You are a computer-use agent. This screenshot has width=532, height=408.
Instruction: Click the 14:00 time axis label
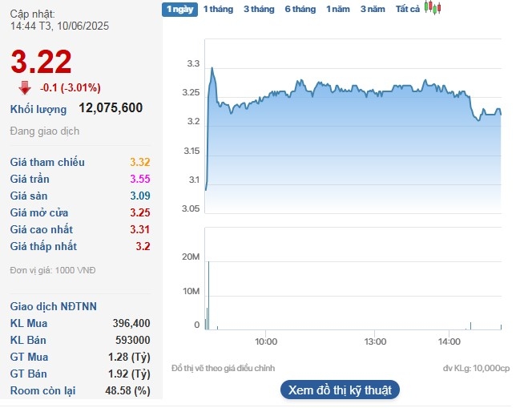[449, 342]
